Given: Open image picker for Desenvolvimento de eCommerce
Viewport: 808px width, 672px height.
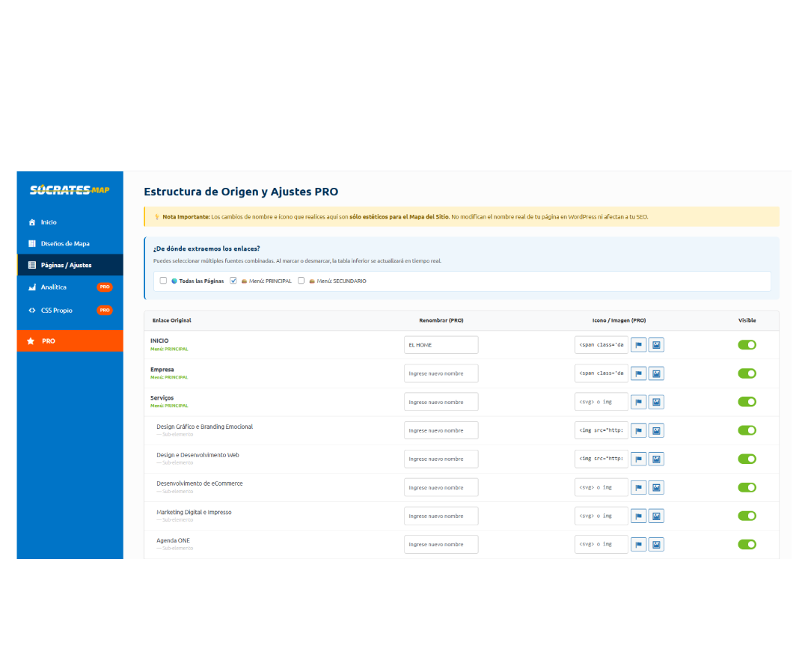Looking at the screenshot, I should [x=656, y=487].
